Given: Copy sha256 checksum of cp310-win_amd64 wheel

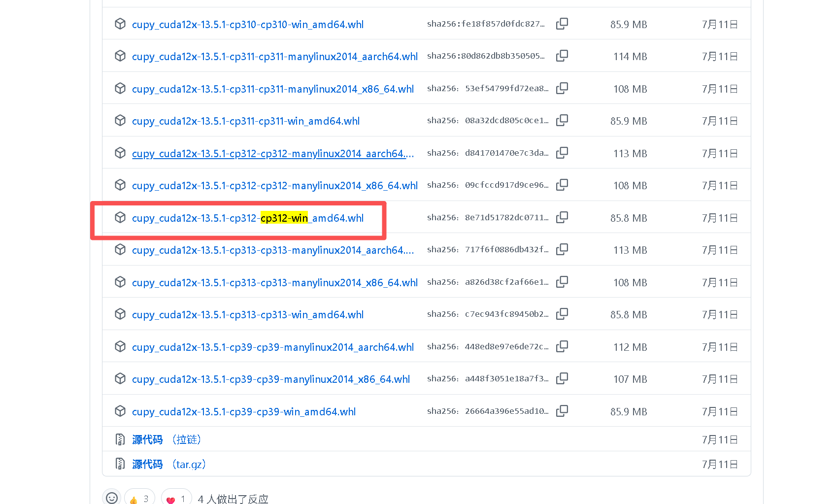Looking at the screenshot, I should [562, 23].
